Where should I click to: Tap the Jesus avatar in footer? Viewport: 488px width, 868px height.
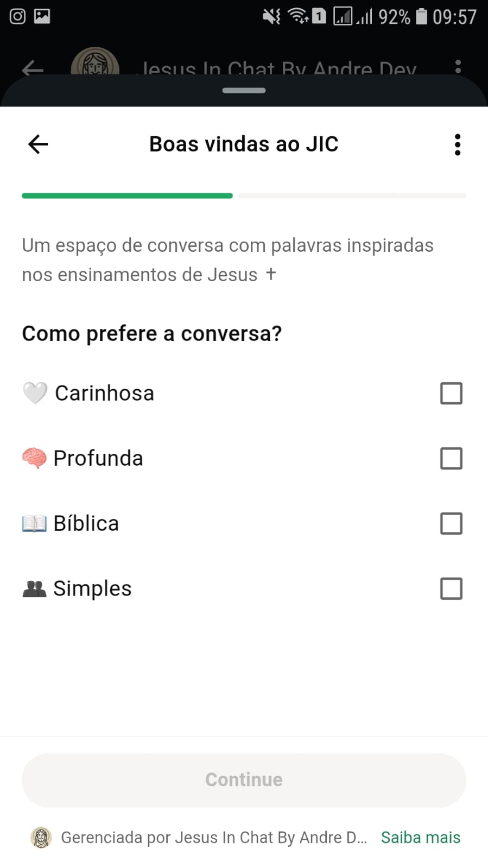click(x=41, y=838)
